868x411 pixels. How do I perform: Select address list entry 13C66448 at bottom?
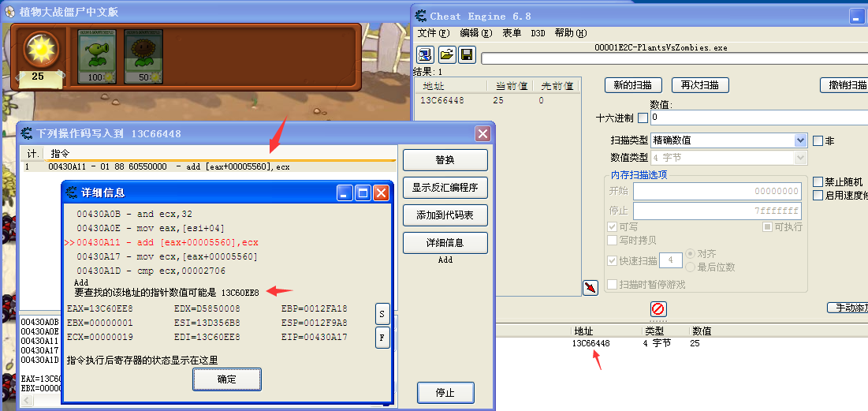click(590, 343)
